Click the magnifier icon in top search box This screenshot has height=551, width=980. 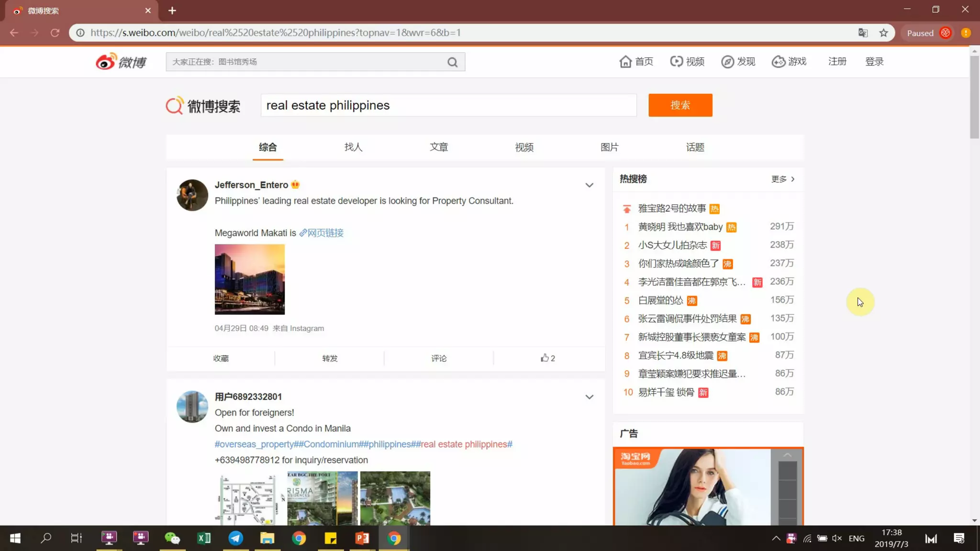(452, 62)
